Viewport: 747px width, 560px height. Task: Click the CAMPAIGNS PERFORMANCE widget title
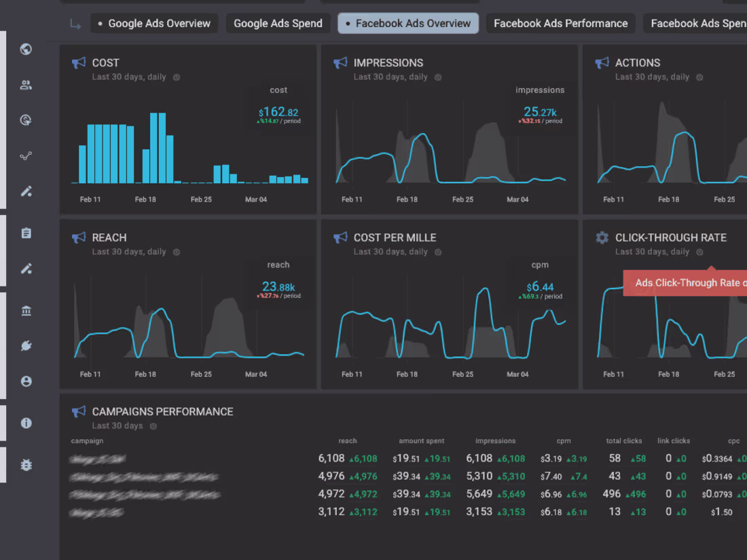point(162,411)
